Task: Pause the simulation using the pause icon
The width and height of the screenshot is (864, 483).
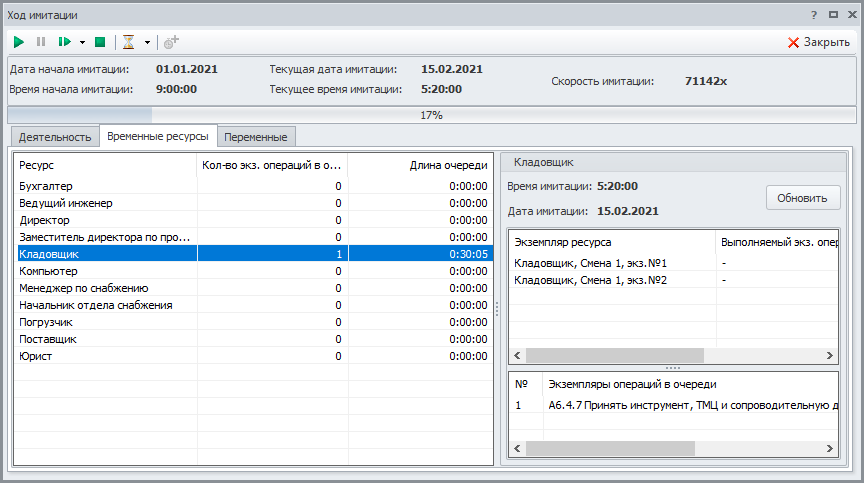Action: [41, 42]
